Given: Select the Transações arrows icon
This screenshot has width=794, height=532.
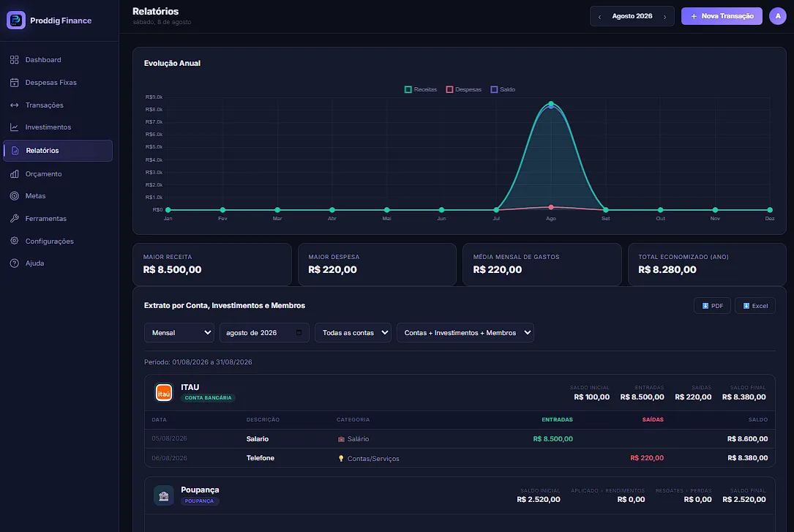Looking at the screenshot, I should pyautogui.click(x=14, y=105).
